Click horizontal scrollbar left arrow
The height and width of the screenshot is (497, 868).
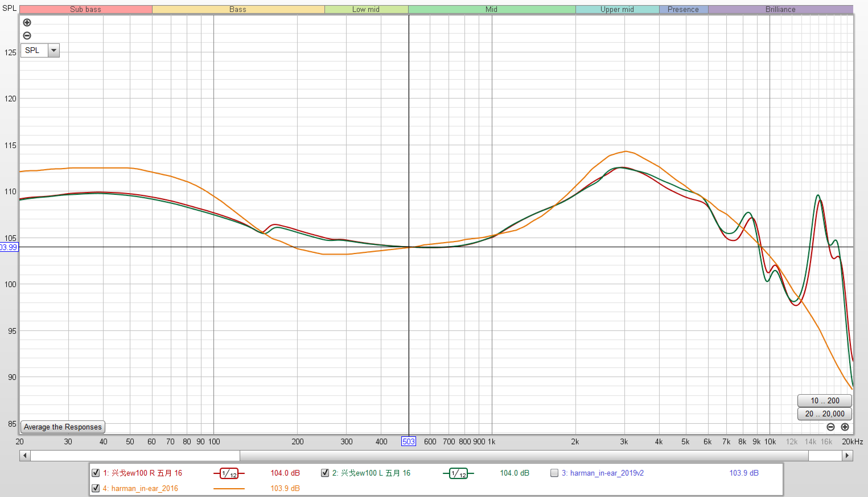(x=25, y=455)
